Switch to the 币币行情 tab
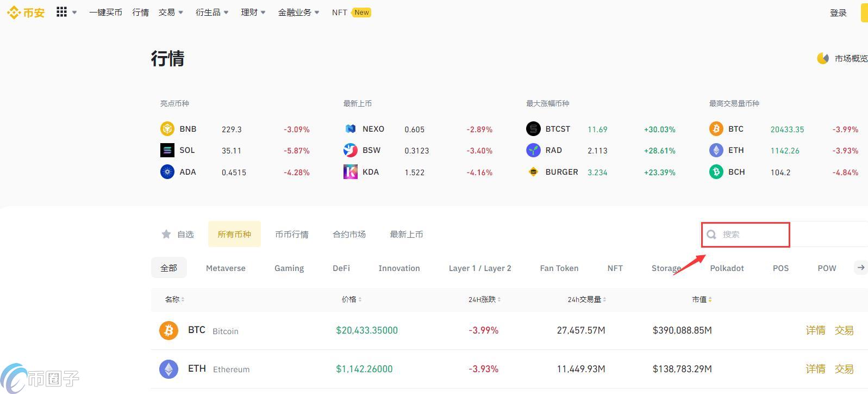The height and width of the screenshot is (394, 868). 292,234
